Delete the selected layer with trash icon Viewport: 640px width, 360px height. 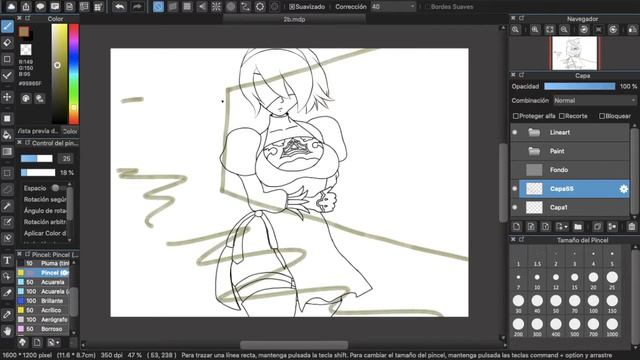(632, 227)
